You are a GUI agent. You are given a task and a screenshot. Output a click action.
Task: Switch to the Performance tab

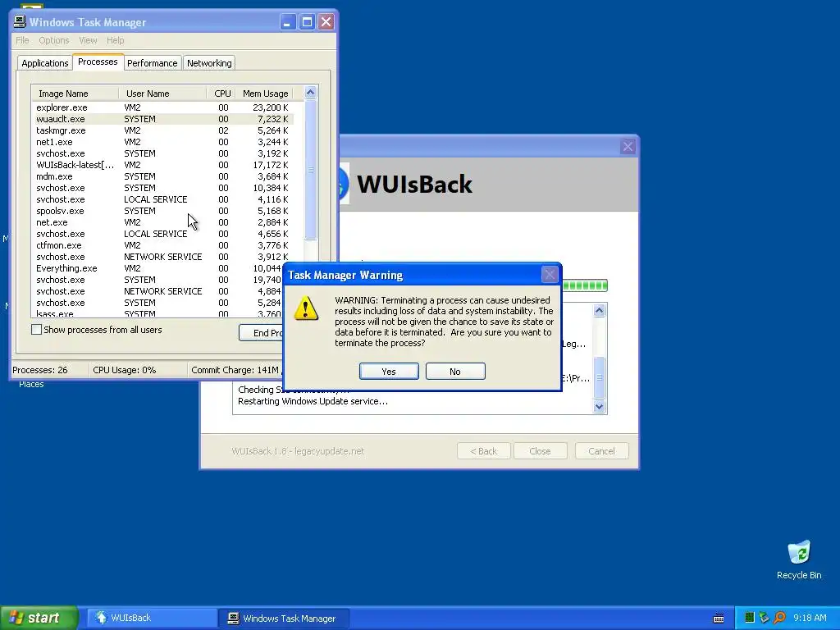tap(152, 63)
